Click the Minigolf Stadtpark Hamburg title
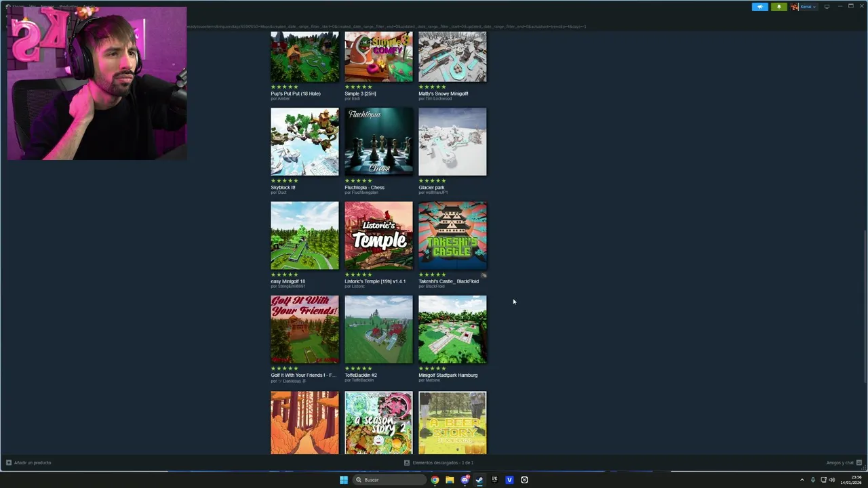Image resolution: width=868 pixels, height=488 pixels. (448, 375)
